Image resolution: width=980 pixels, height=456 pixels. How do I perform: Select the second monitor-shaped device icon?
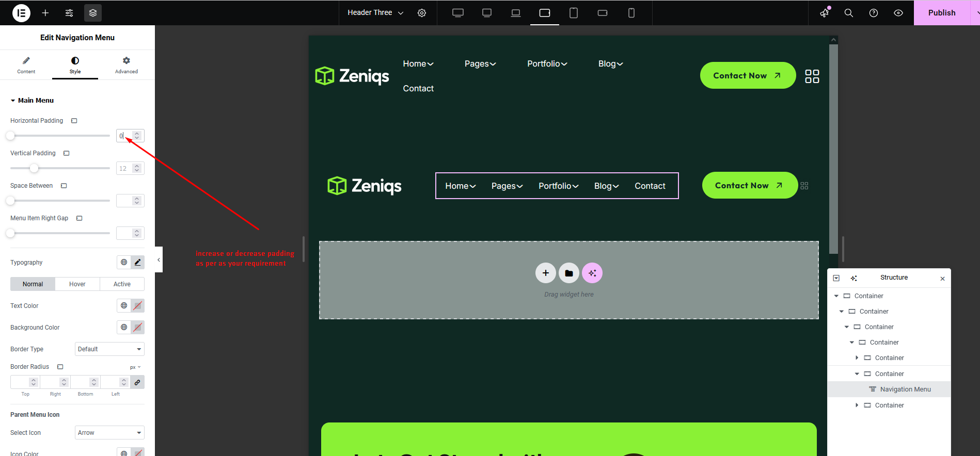487,13
